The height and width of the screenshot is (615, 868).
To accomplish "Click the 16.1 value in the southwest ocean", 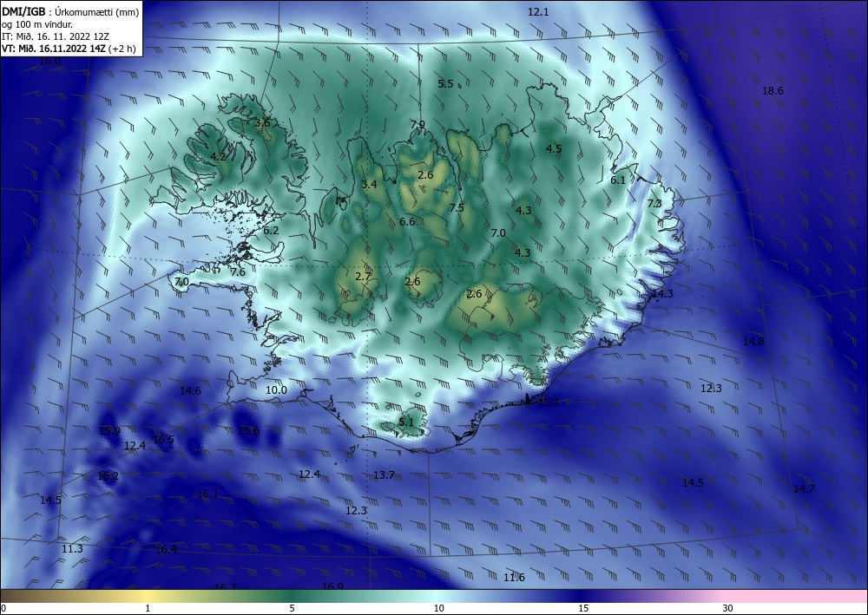I will [x=207, y=494].
